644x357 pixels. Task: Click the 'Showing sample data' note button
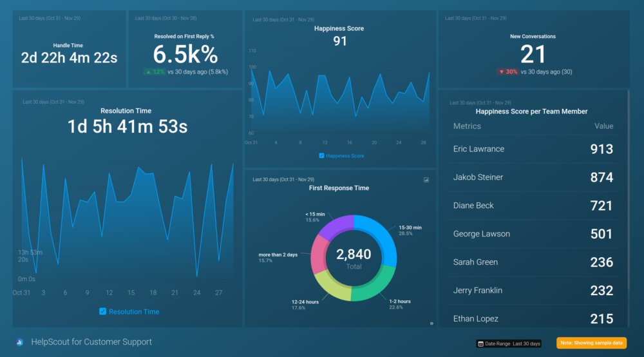pos(591,343)
